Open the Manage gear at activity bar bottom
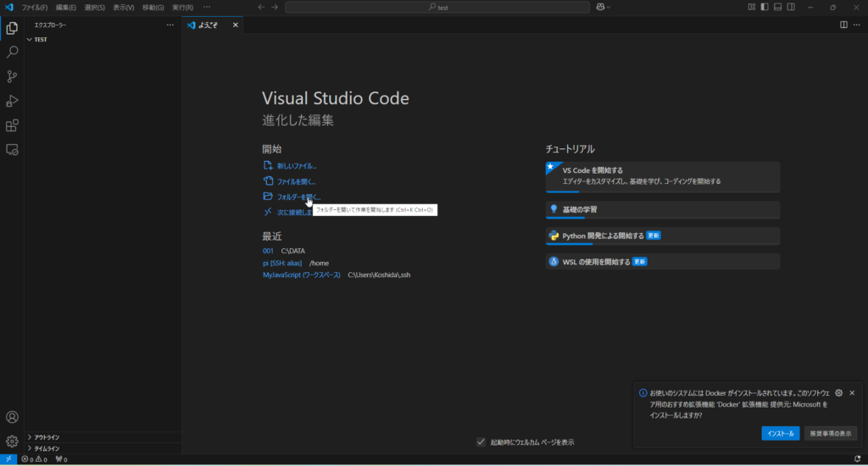The width and height of the screenshot is (868, 466). click(x=12, y=441)
